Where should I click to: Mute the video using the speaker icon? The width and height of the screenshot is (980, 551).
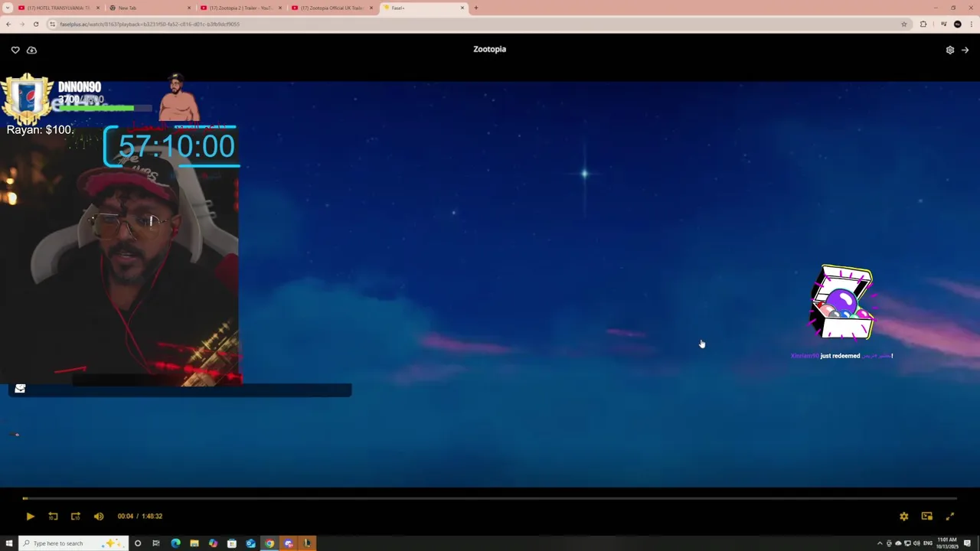(99, 517)
